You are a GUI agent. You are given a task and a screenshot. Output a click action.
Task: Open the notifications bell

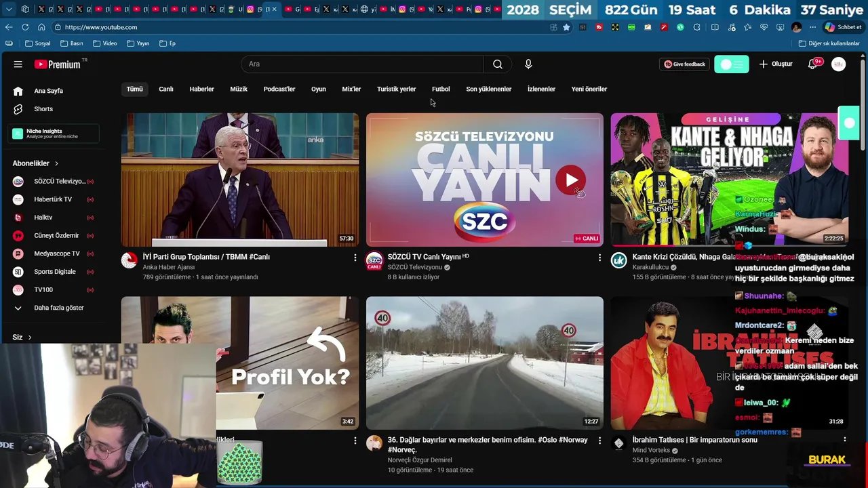(x=812, y=64)
